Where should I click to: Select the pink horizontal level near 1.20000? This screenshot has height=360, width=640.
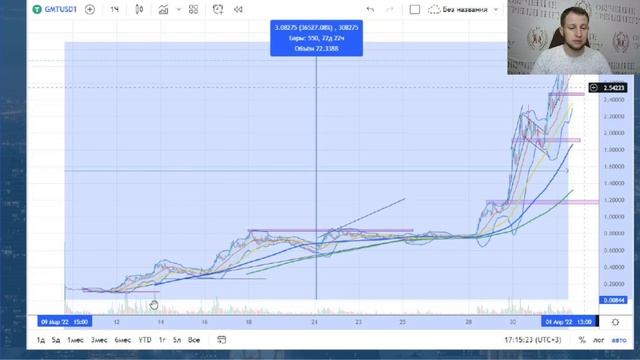(542, 202)
